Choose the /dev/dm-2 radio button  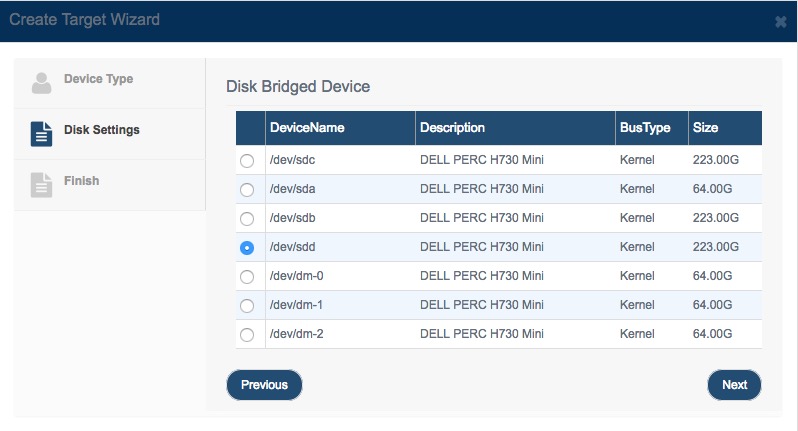[247, 335]
